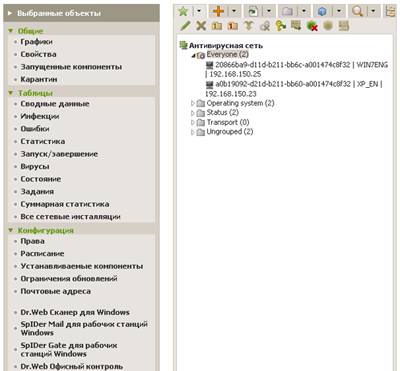
Task: Open Расписание configuration item
Action: [42, 254]
